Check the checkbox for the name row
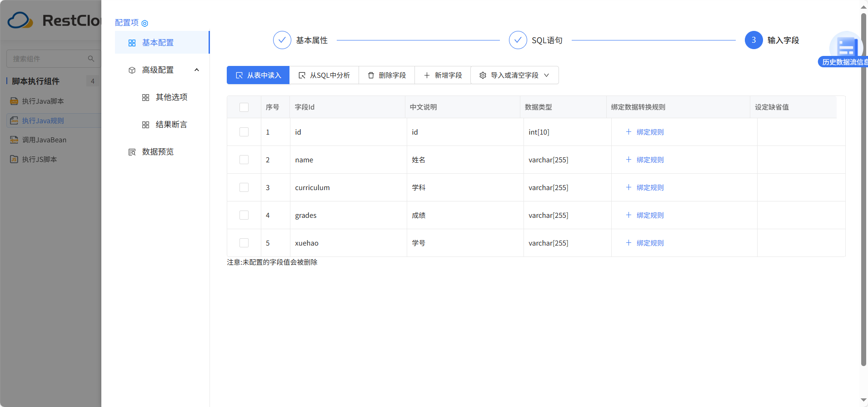868x407 pixels. (244, 160)
